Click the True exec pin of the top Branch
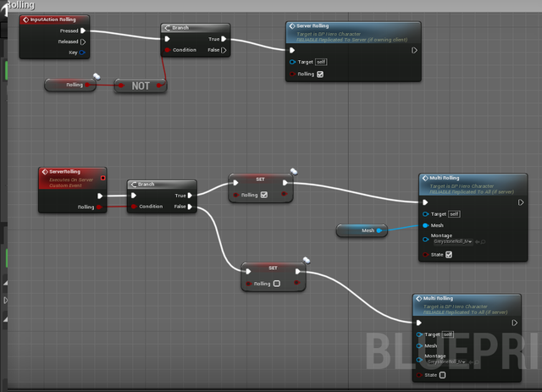542x392 pixels. 224,39
